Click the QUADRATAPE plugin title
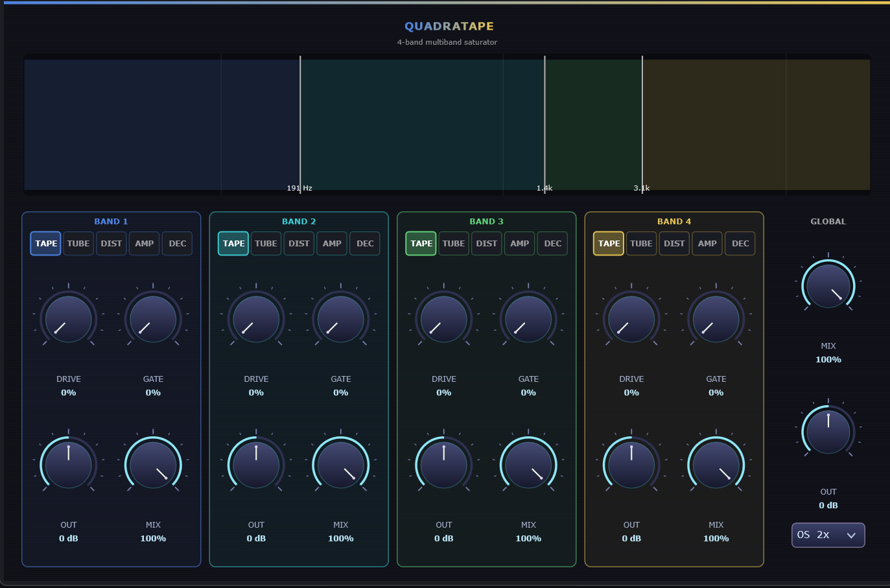890x588 pixels. click(x=449, y=26)
